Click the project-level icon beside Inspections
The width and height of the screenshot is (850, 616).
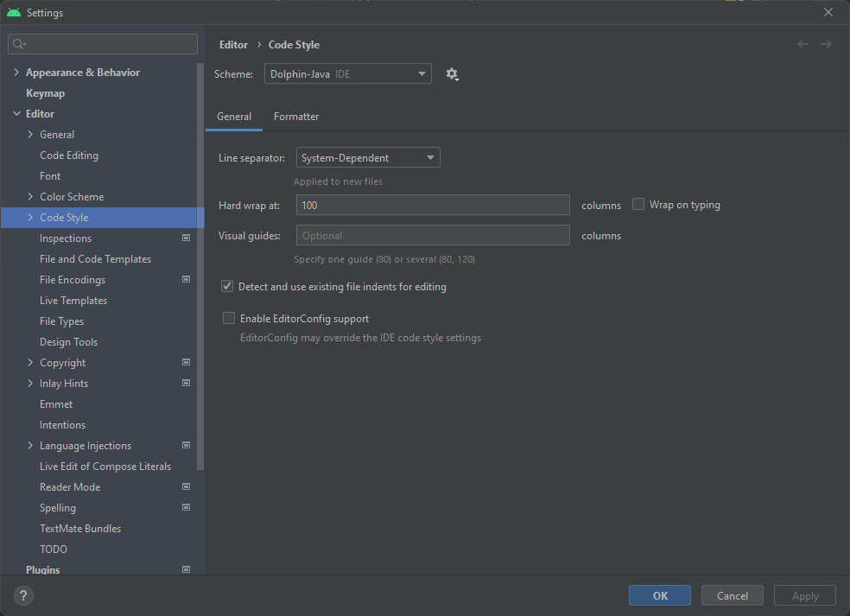pyautogui.click(x=186, y=238)
